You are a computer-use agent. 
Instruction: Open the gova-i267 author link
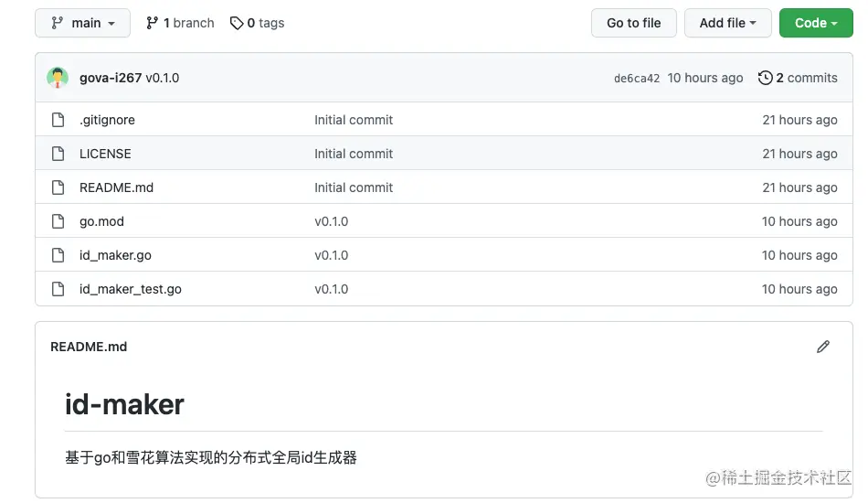(x=111, y=78)
